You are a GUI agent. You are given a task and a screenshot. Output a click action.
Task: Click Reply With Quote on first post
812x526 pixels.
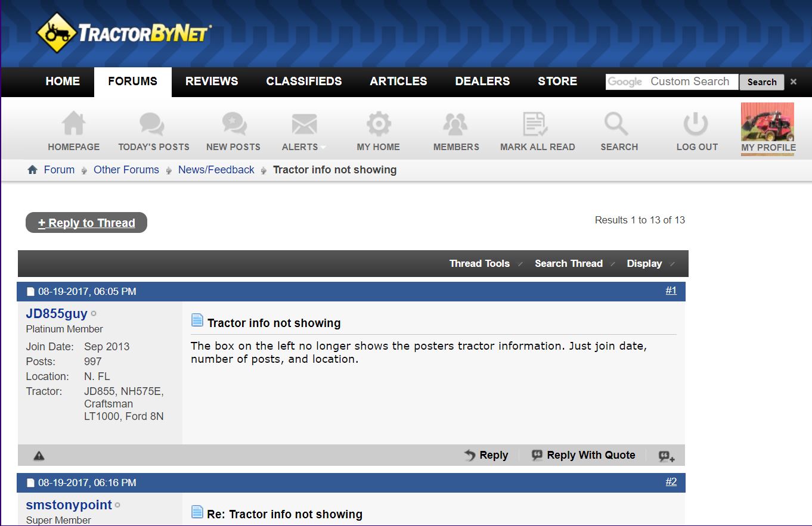(x=584, y=455)
